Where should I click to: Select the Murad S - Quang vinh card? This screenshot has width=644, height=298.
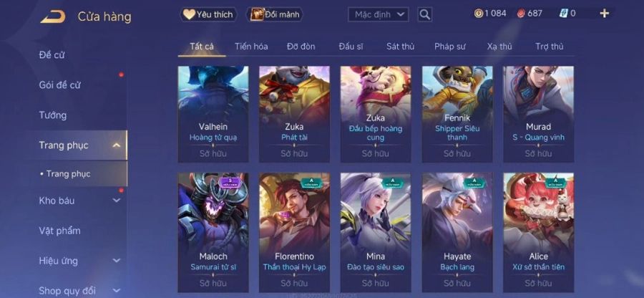pos(538,115)
